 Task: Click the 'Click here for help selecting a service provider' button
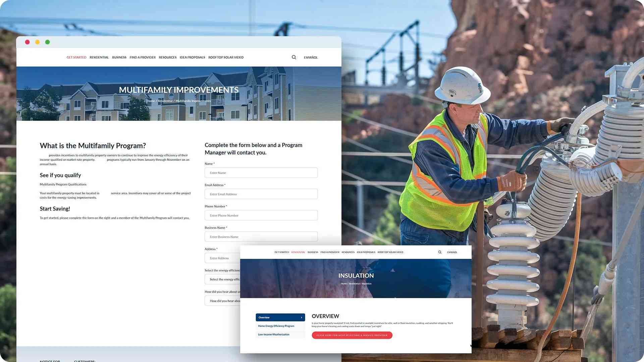click(x=352, y=335)
